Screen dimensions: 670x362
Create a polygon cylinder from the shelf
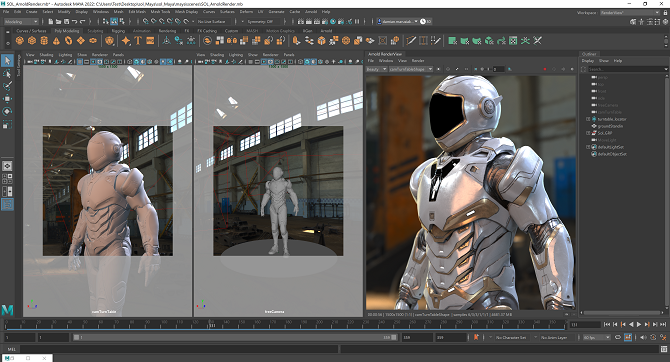click(44, 41)
